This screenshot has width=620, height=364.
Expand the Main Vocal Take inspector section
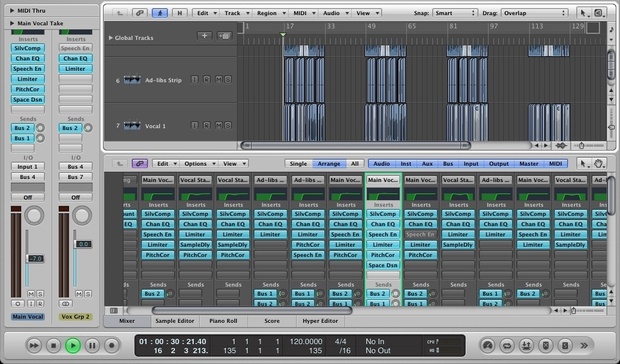pyautogui.click(x=12, y=23)
